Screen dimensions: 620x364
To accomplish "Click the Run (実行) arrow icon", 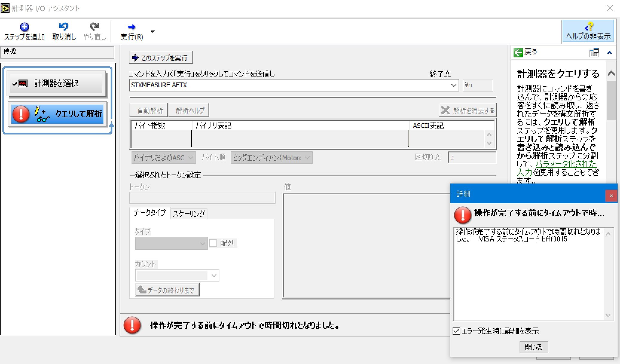I will (x=131, y=27).
